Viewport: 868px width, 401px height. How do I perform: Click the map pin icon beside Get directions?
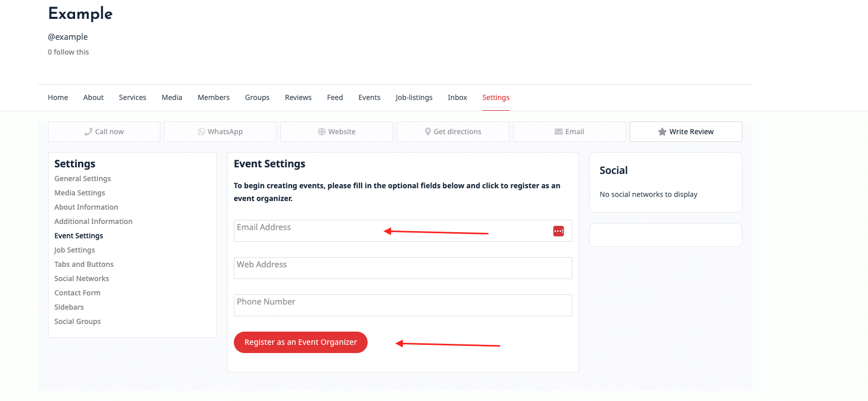point(428,132)
